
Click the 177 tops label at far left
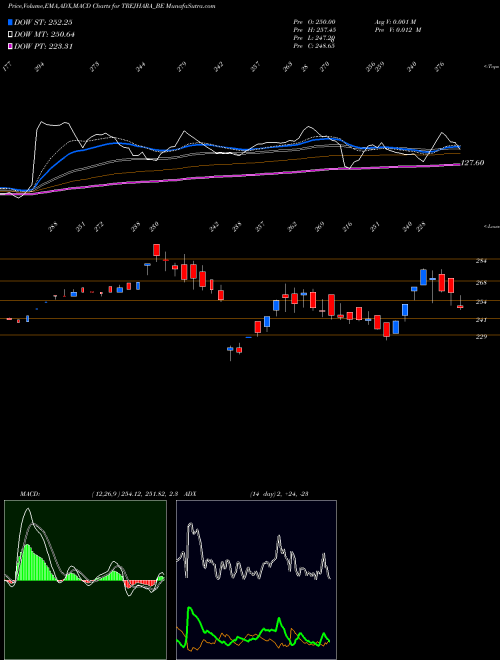(6, 67)
